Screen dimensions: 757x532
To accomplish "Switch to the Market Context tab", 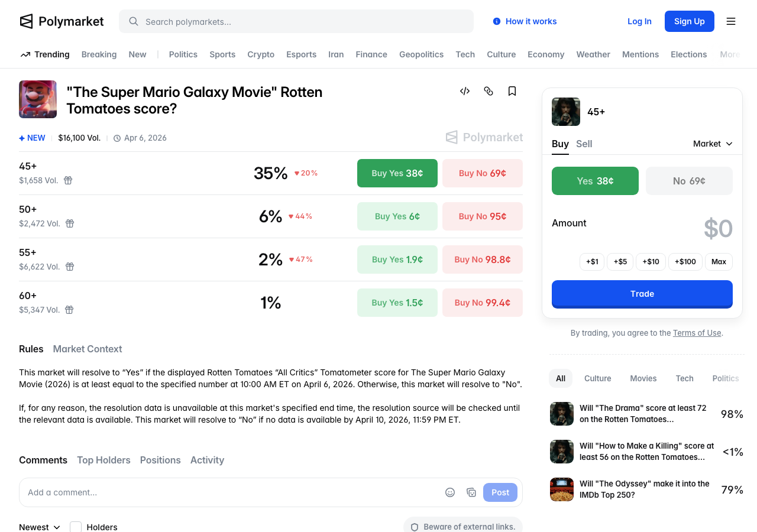I will (x=88, y=349).
